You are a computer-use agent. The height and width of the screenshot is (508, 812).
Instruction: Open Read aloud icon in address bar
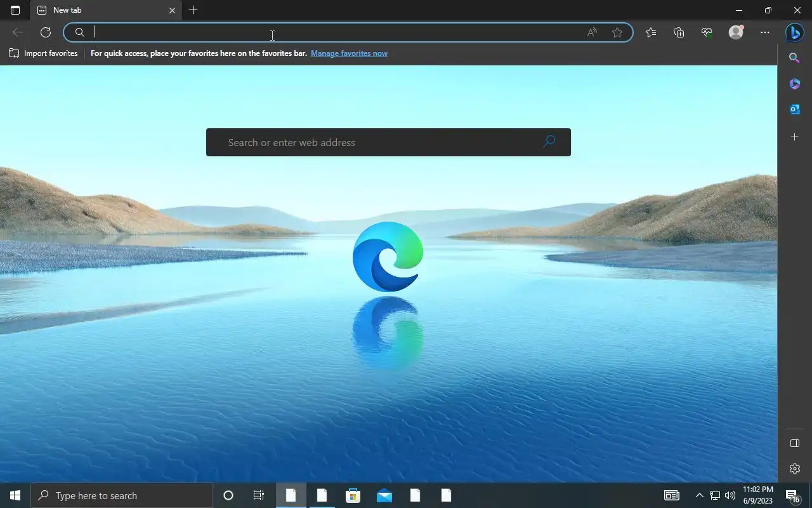pyautogui.click(x=592, y=32)
